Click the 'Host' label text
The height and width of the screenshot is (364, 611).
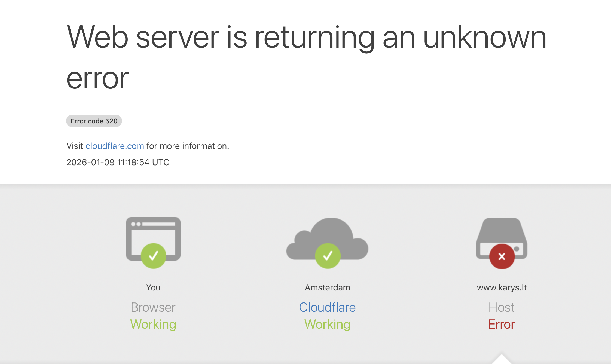coord(502,307)
